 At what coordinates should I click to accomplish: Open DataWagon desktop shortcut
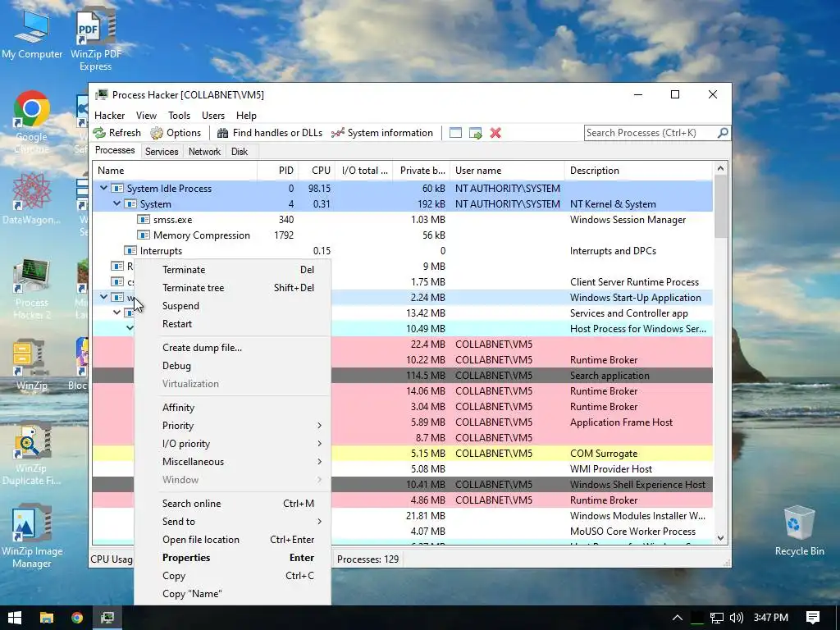32,199
